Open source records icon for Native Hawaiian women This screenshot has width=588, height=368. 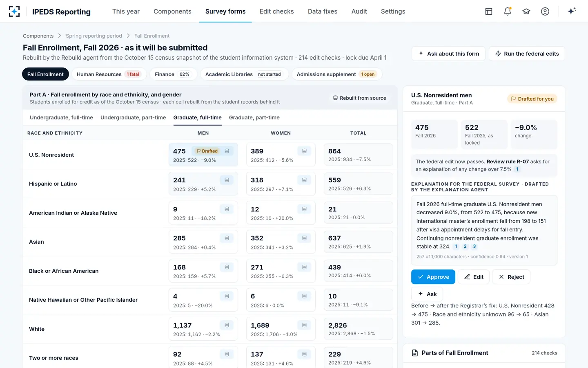click(304, 296)
